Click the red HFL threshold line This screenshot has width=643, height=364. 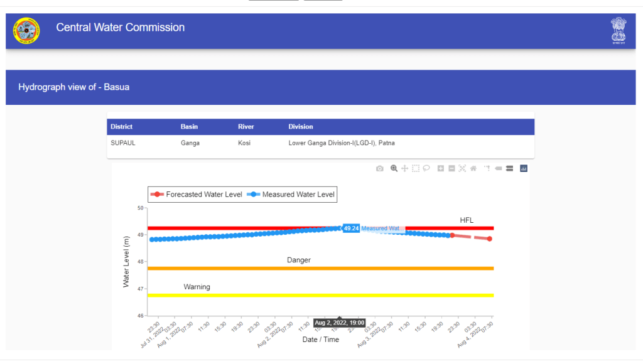point(251,228)
